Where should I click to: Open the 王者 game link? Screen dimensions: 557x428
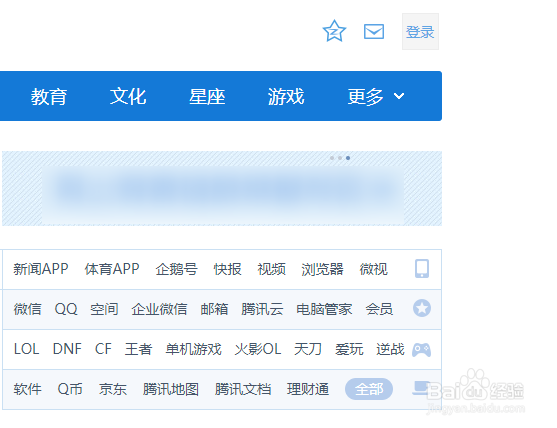139,349
